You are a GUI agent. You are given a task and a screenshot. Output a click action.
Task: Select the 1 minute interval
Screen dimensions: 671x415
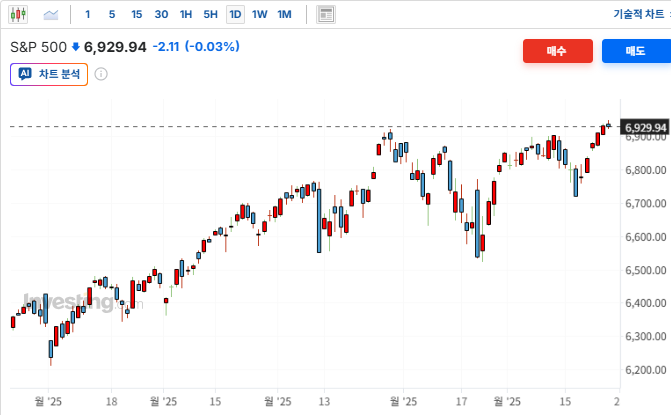[87, 15]
